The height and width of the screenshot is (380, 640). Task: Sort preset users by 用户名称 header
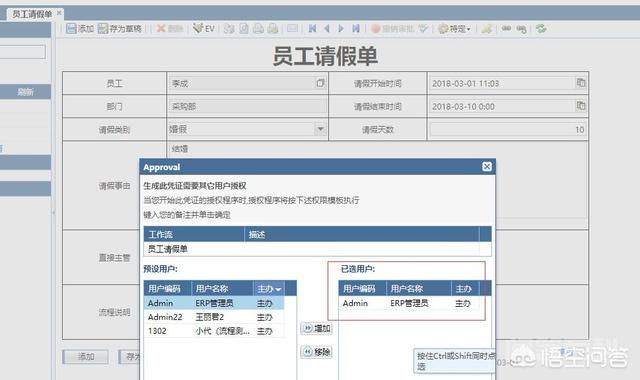pyautogui.click(x=222, y=289)
